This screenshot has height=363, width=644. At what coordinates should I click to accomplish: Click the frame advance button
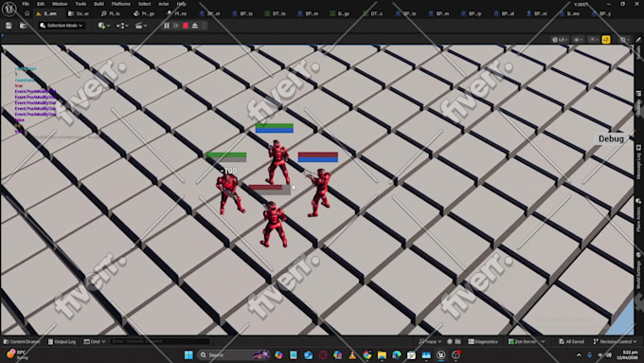[x=176, y=26]
